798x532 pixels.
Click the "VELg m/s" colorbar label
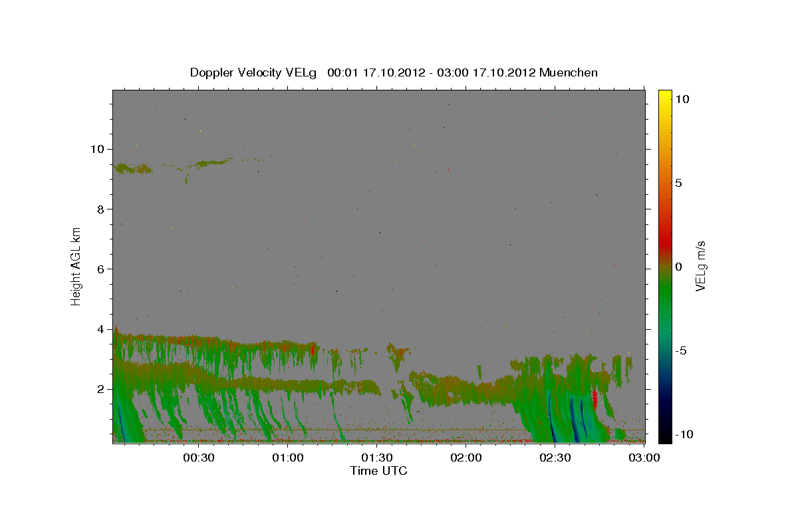coord(700,267)
